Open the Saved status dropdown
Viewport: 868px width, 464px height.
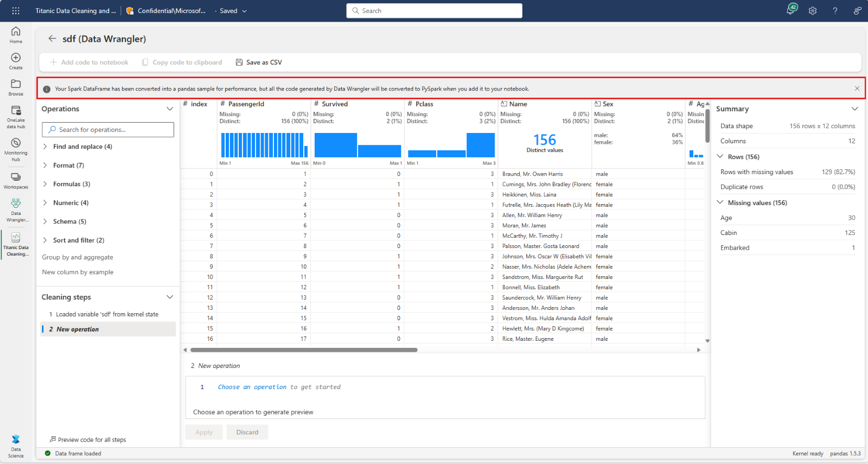[233, 11]
